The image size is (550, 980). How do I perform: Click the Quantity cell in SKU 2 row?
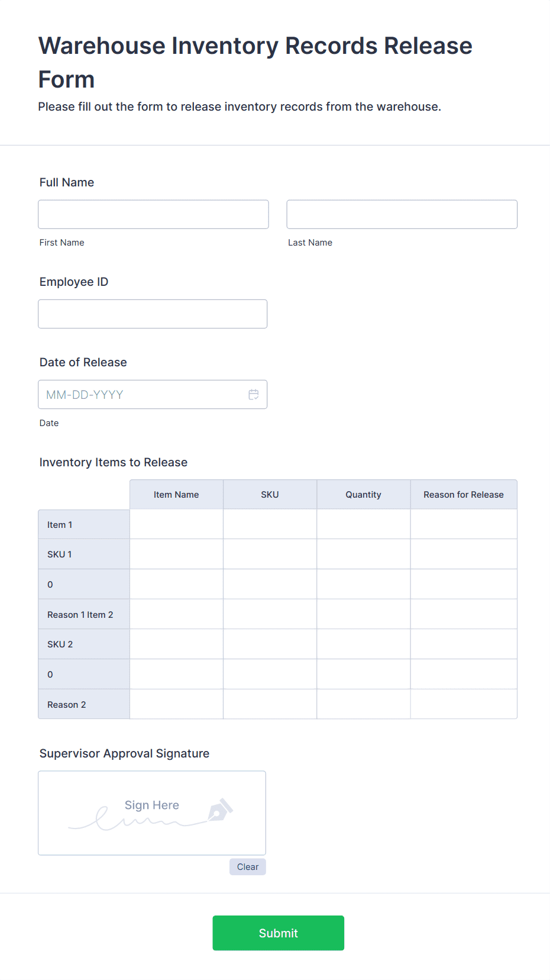(x=363, y=644)
